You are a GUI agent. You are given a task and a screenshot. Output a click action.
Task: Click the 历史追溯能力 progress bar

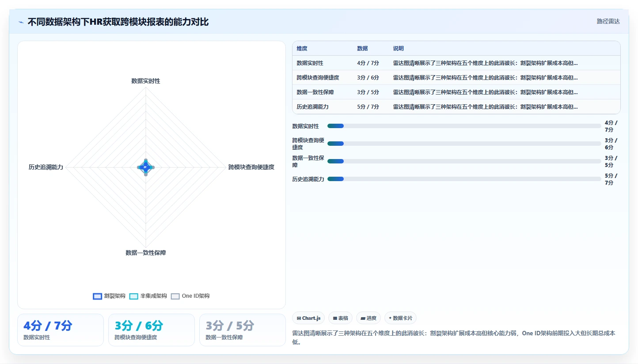[x=464, y=179]
